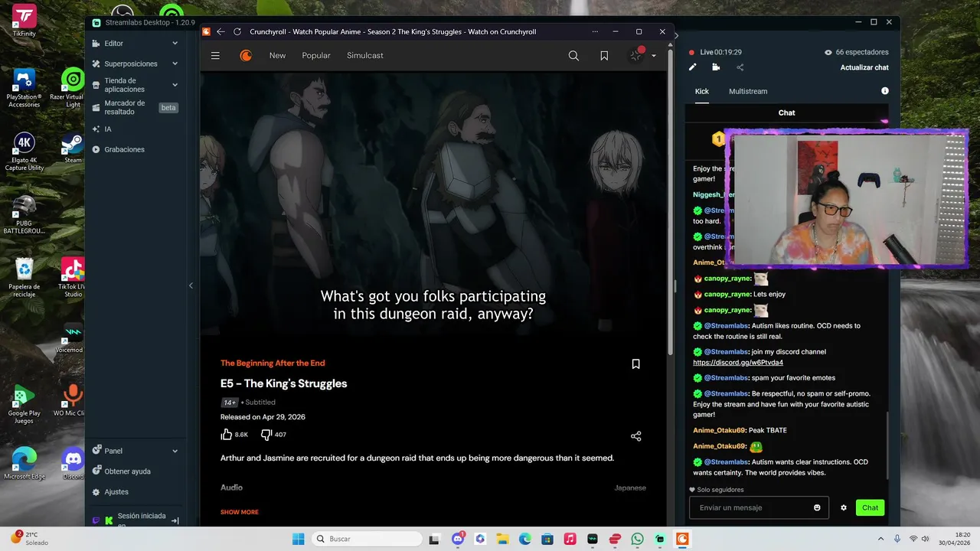
Task: Click the taskbar Buscar search box
Action: (367, 539)
